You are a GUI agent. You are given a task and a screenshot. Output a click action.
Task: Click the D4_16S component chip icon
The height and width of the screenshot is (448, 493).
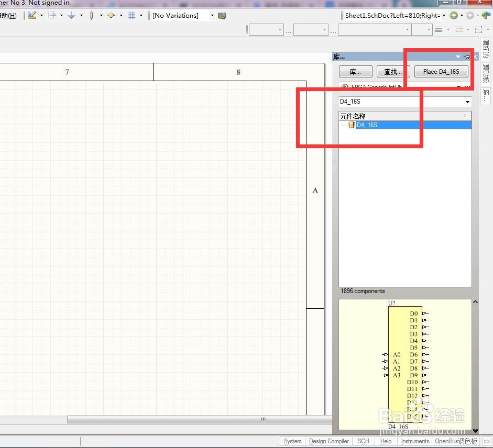pos(352,125)
